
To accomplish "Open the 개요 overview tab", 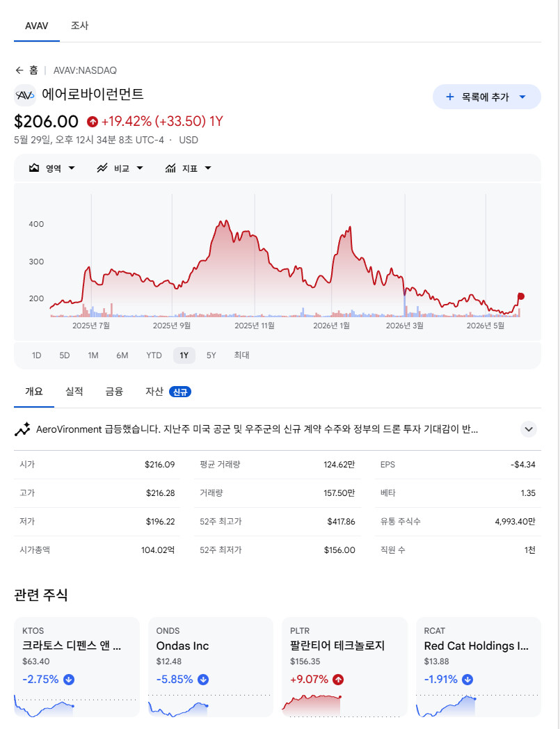I will (x=34, y=392).
